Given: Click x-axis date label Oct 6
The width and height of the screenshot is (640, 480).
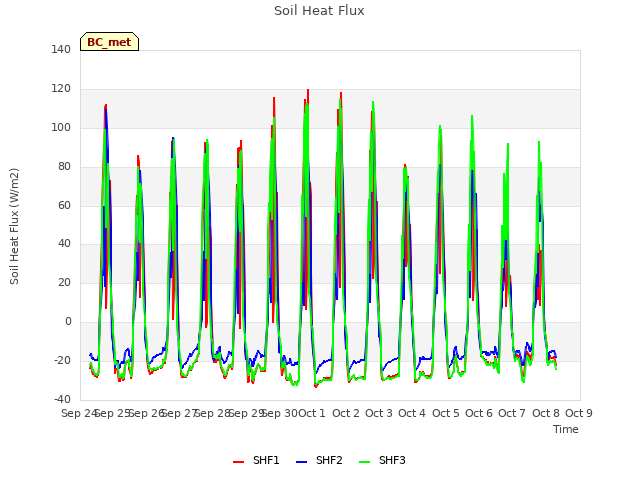Looking at the screenshot, I should pos(479,413).
